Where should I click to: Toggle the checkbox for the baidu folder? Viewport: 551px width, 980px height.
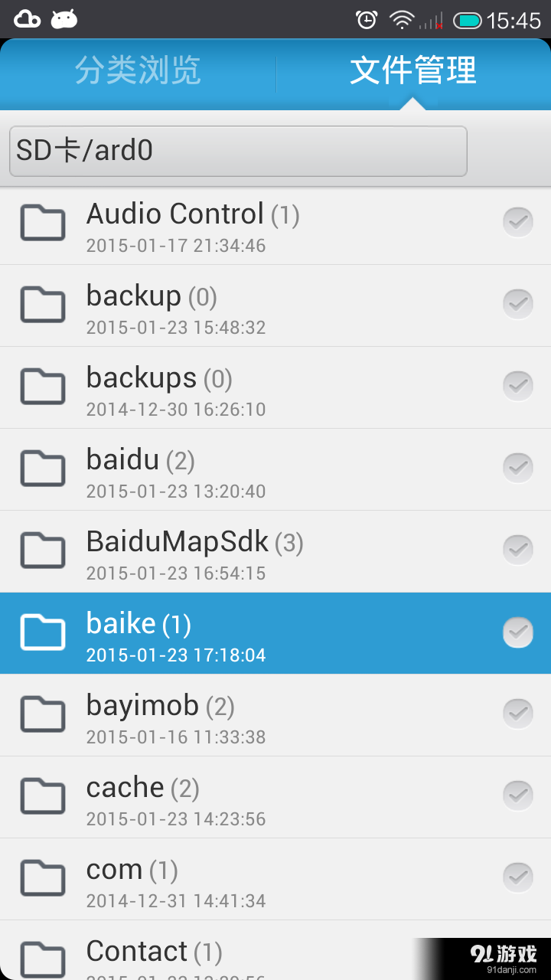pos(518,468)
